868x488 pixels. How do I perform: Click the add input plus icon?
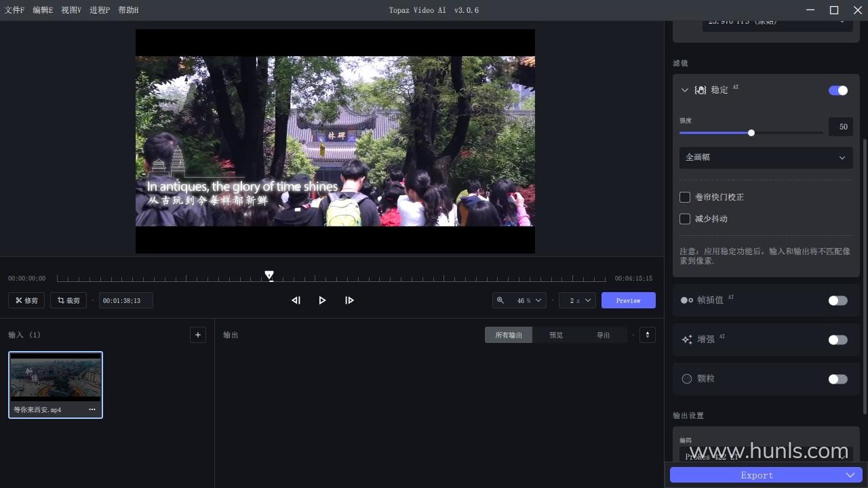(198, 335)
